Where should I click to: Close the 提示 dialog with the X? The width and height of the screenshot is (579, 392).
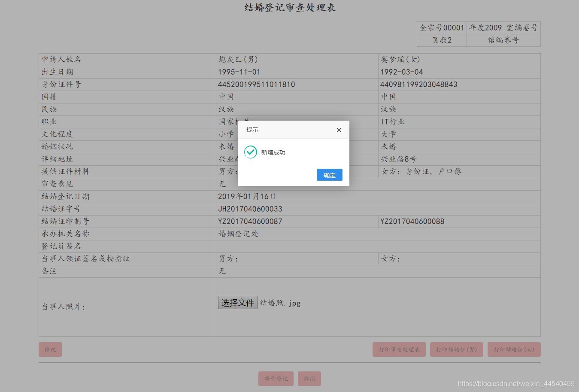point(339,130)
